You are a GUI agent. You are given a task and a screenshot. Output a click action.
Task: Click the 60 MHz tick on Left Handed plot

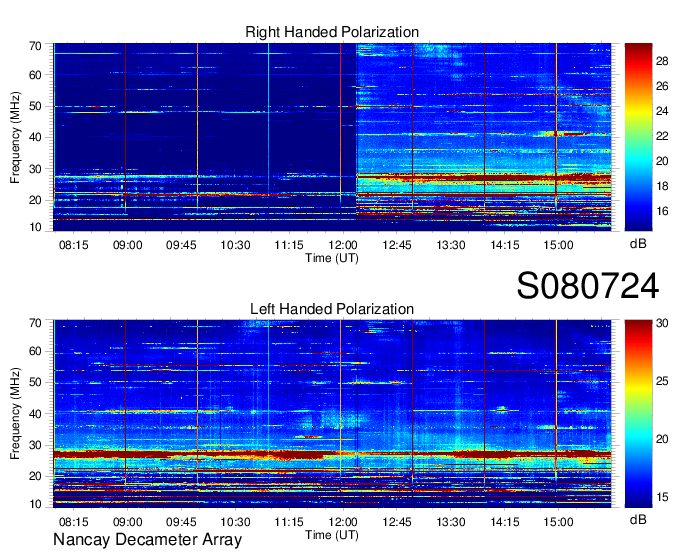[x=35, y=352]
